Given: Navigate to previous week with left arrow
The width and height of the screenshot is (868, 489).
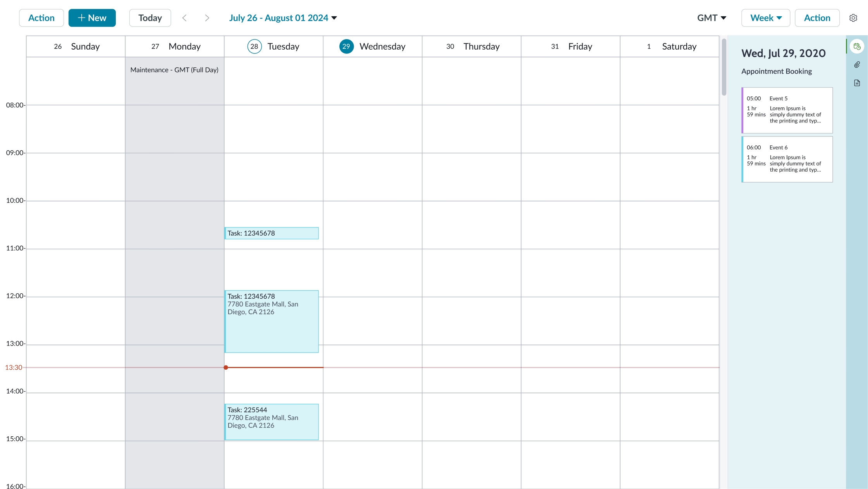Looking at the screenshot, I should [185, 18].
